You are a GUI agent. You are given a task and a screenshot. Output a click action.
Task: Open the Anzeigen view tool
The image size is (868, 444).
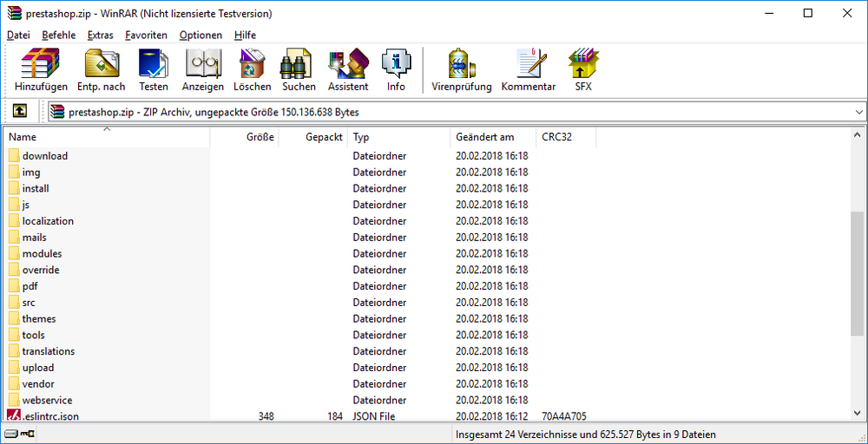pos(203,69)
